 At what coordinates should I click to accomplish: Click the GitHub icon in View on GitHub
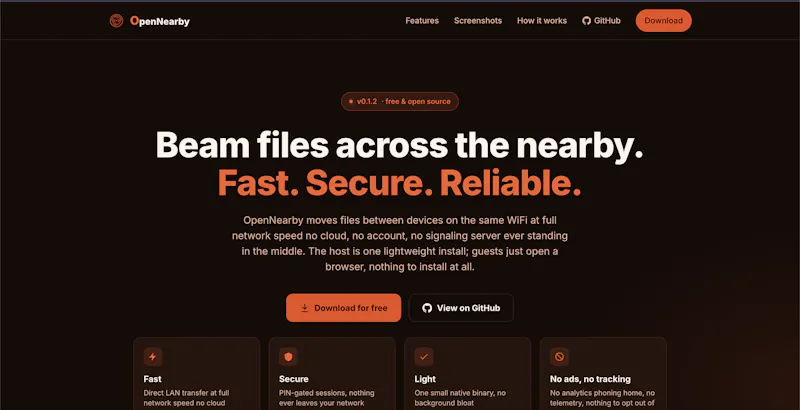coord(427,308)
